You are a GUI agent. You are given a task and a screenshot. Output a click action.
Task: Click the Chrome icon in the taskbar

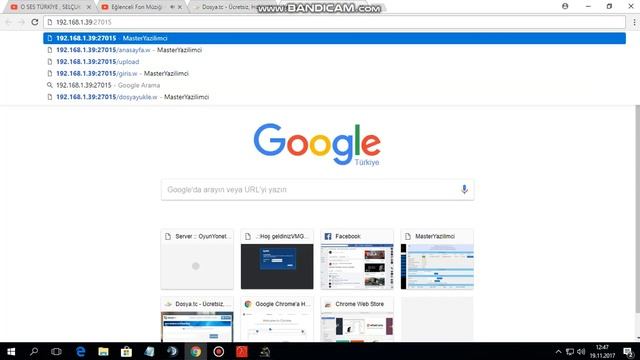[196, 351]
